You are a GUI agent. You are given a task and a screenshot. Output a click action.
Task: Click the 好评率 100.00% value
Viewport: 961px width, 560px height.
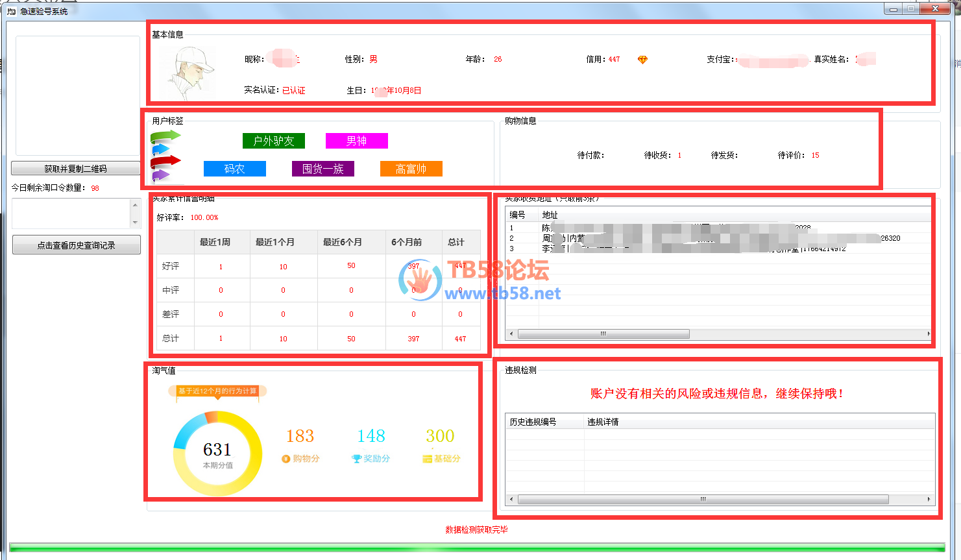pos(204,217)
